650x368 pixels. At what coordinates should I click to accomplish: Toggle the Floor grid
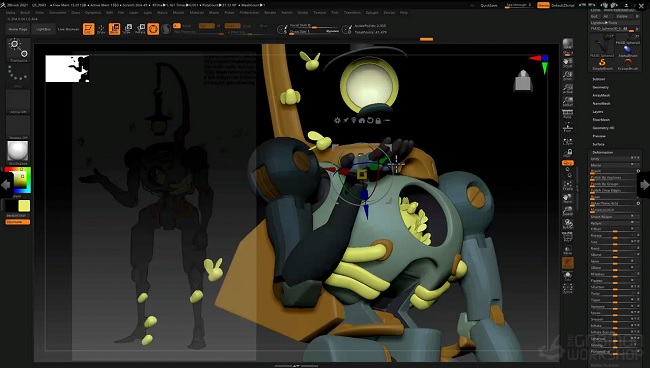pos(568,127)
